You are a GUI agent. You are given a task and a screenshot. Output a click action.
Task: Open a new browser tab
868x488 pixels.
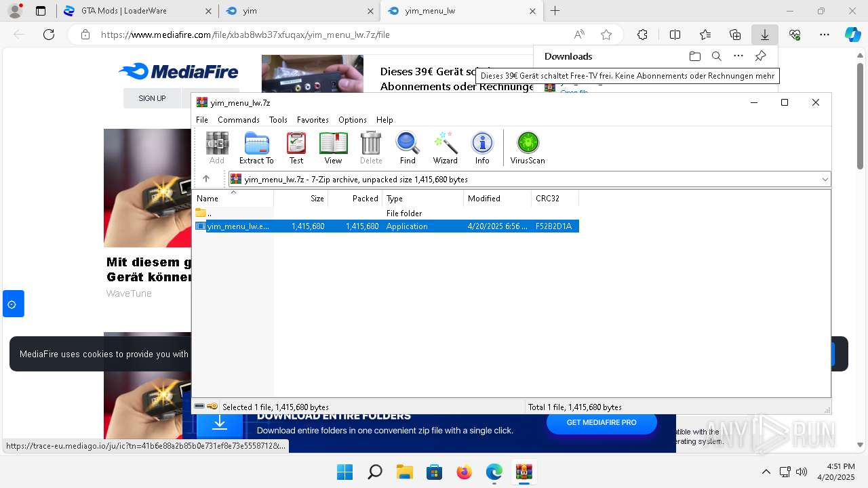pos(555,11)
